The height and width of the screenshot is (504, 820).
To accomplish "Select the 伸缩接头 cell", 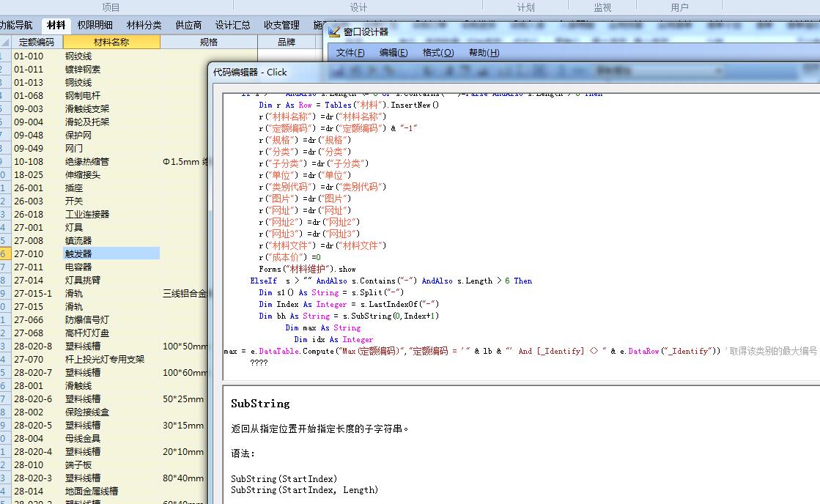I will [111, 174].
